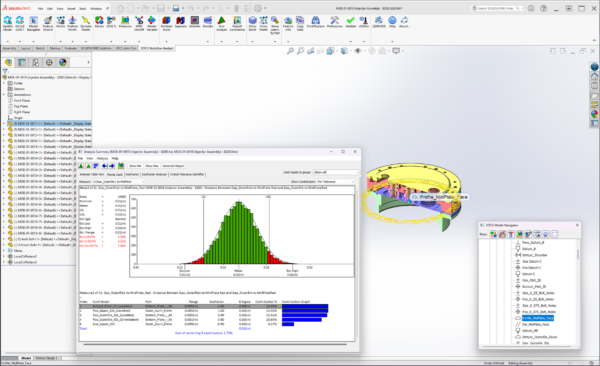Click the first histogram icon in Analysis Summary
600x366 pixels.
[x=81, y=166]
